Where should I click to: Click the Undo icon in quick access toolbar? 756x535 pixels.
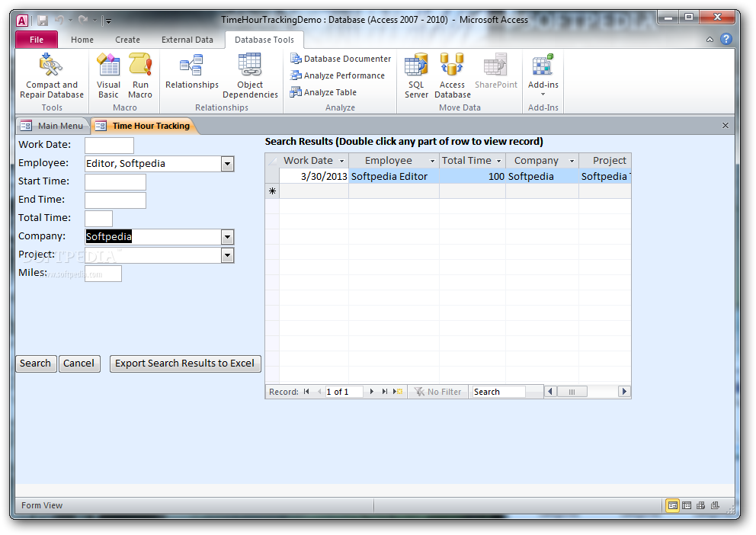click(x=59, y=21)
